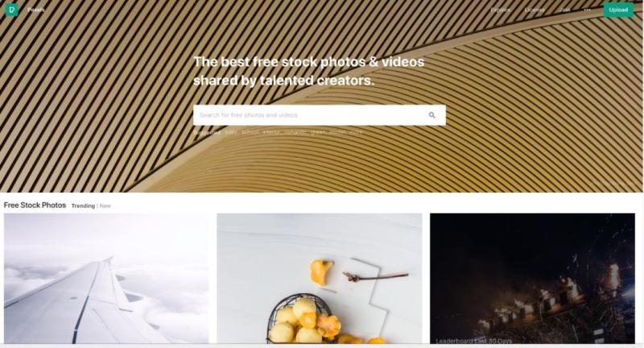This screenshot has width=644, height=348.
Task: Click the Pexels brand name text
Action: (x=35, y=10)
